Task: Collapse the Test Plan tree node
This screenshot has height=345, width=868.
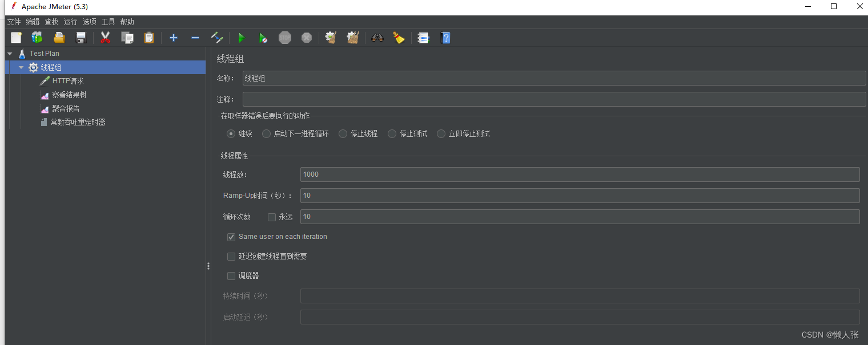Action: coord(9,53)
